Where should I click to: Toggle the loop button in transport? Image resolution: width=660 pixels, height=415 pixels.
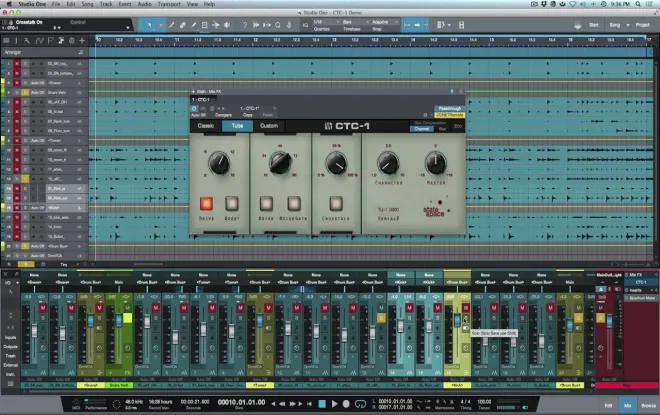pos(360,404)
